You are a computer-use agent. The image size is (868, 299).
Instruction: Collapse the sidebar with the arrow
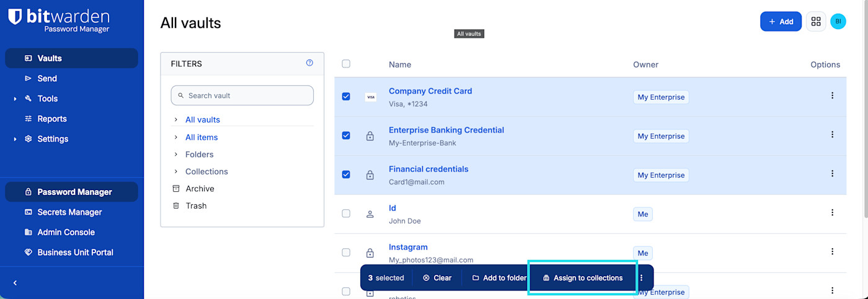[15, 283]
